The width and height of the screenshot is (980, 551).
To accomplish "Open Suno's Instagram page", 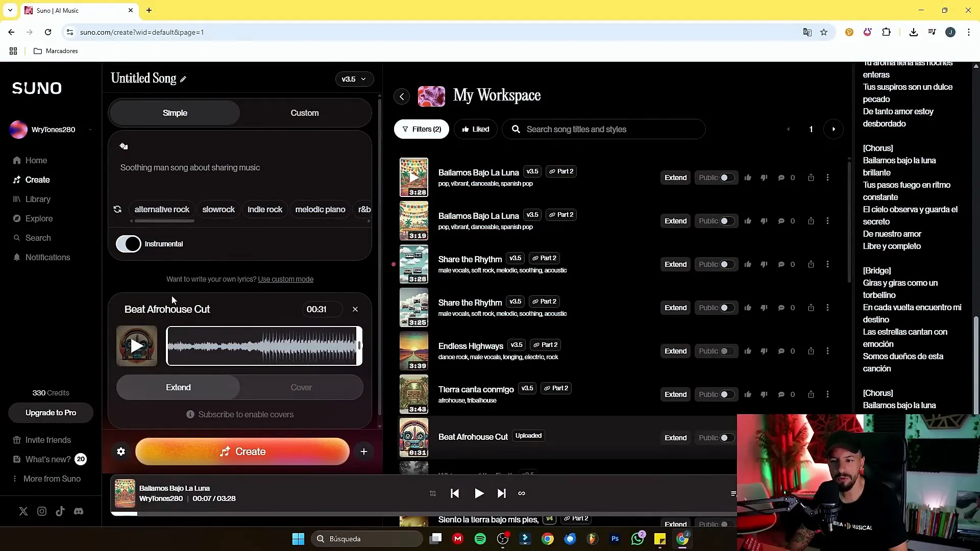I will 42,511.
